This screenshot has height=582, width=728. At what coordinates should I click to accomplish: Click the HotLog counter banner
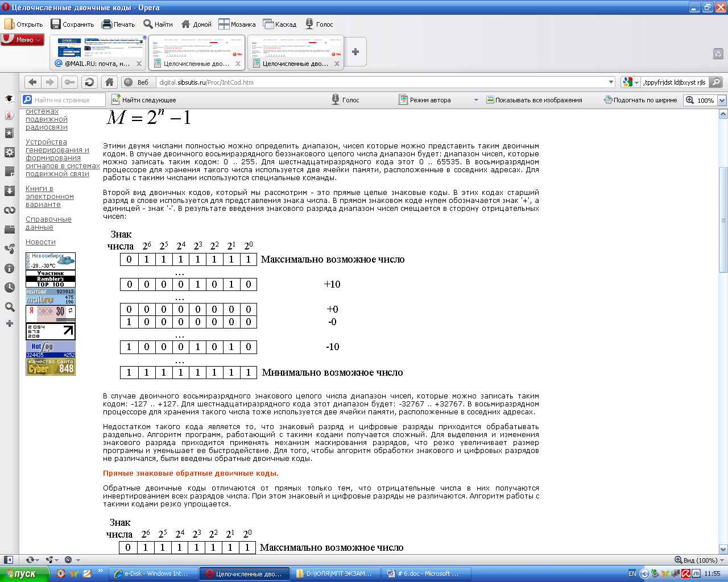tap(51, 350)
